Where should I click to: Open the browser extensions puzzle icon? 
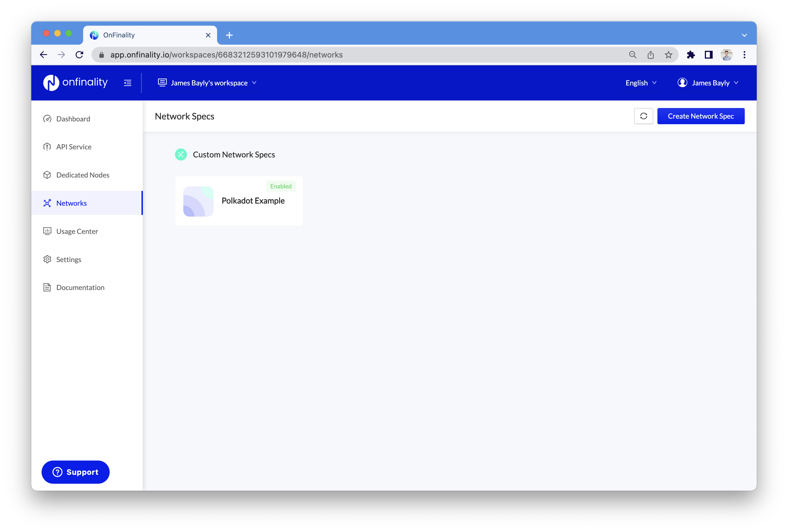(x=690, y=55)
